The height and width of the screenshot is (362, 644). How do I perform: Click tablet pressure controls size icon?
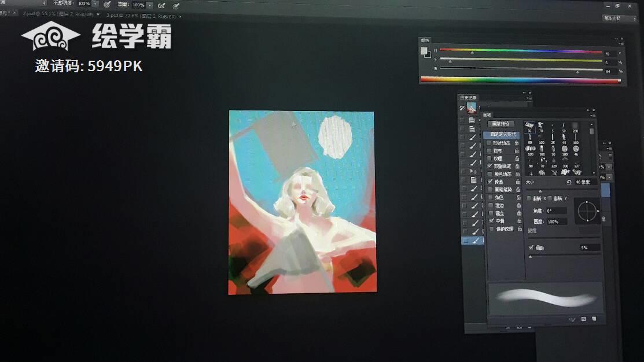click(x=176, y=6)
